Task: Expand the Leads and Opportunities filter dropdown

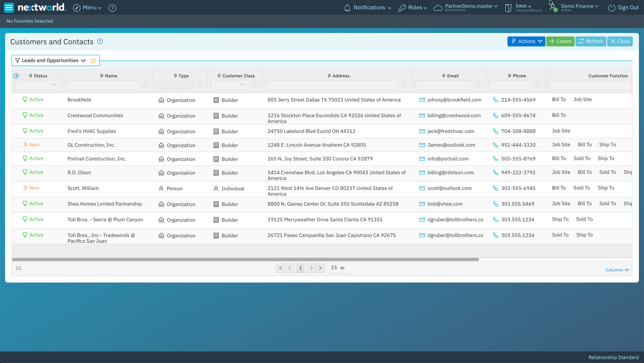Action: coord(84,60)
